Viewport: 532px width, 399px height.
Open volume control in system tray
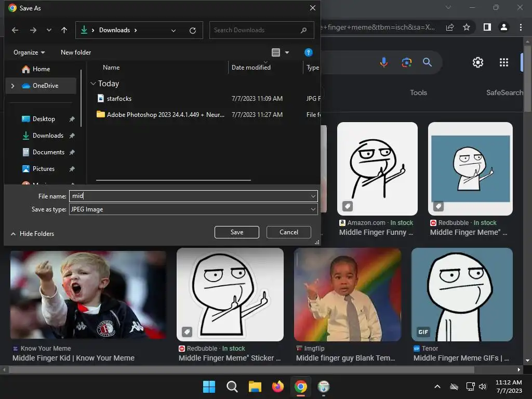483,387
